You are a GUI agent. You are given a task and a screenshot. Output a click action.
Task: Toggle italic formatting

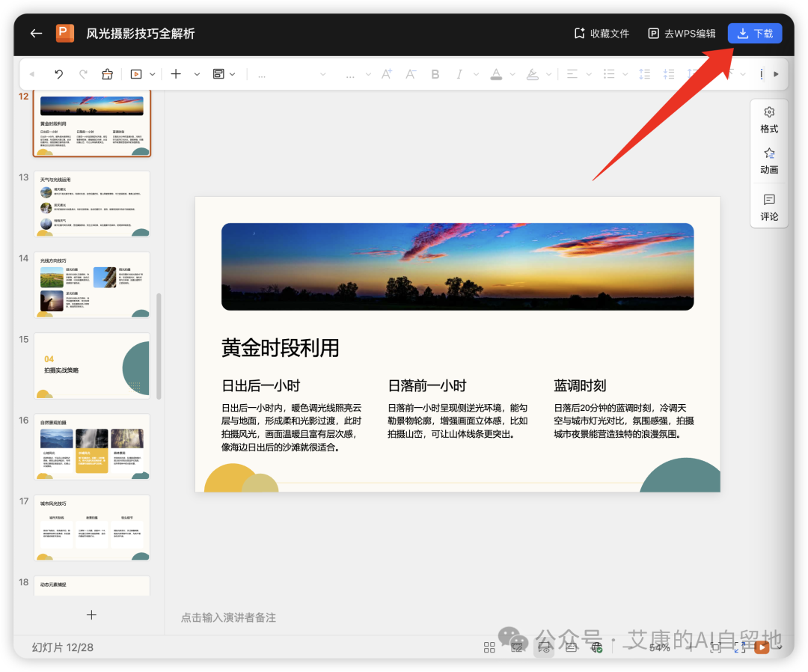459,73
